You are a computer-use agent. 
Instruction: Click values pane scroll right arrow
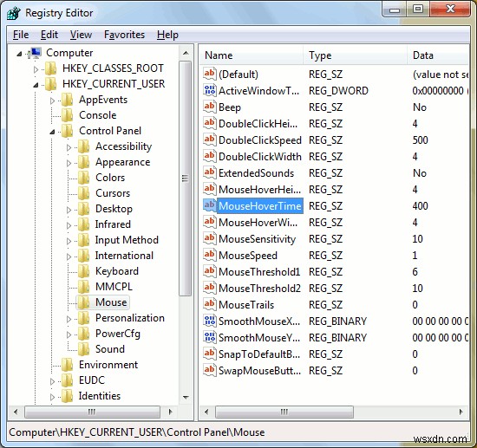coord(461,412)
